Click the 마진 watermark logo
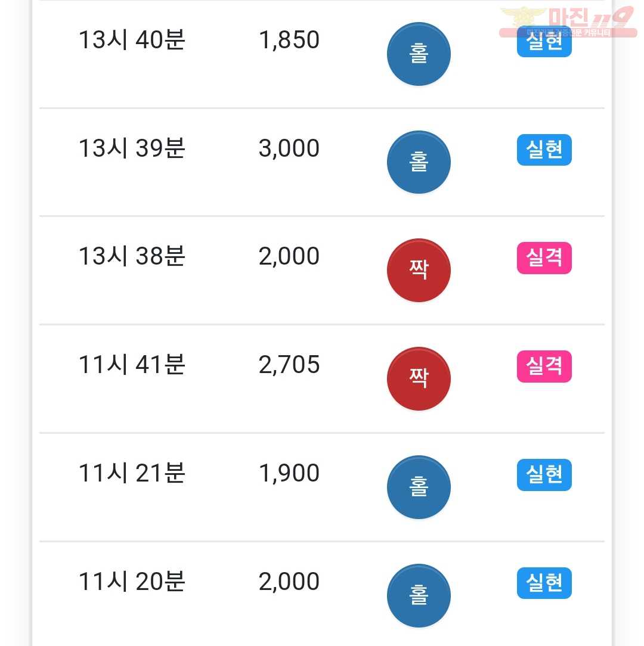The width and height of the screenshot is (644, 646). click(568, 22)
